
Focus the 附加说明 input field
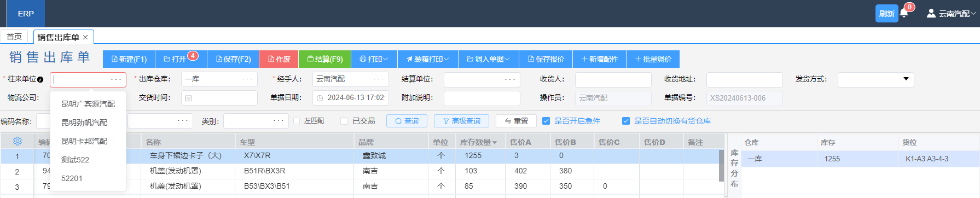coord(482,98)
